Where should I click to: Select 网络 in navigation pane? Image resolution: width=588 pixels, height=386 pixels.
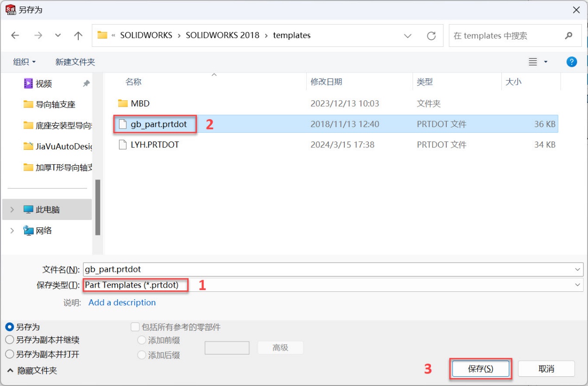[38, 231]
